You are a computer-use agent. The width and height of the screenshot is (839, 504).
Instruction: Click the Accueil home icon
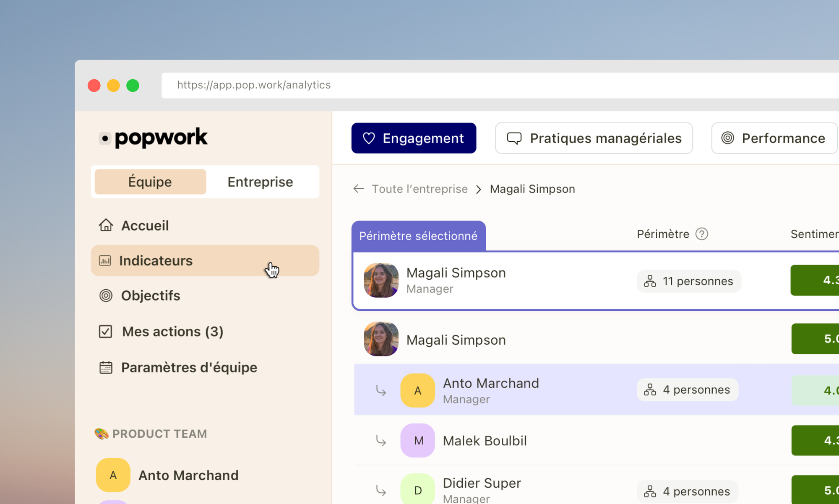[106, 225]
